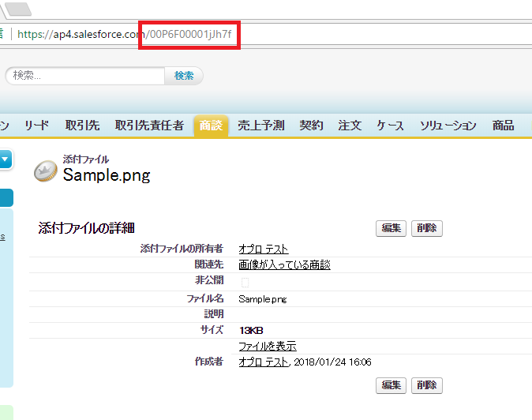532x420 pixels.
Task: Click the 編集 button beside the 添付ファイルの詳細 heading
Action: [392, 228]
